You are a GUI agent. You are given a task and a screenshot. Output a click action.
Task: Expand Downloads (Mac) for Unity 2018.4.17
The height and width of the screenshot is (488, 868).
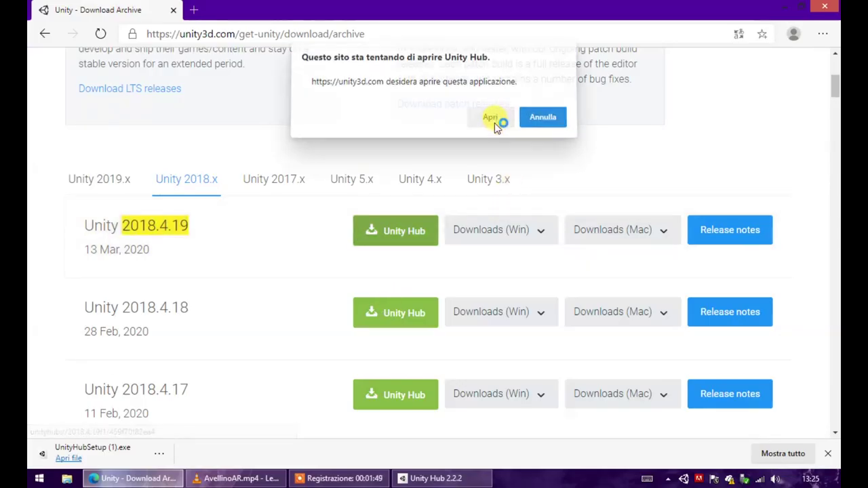pyautogui.click(x=623, y=394)
